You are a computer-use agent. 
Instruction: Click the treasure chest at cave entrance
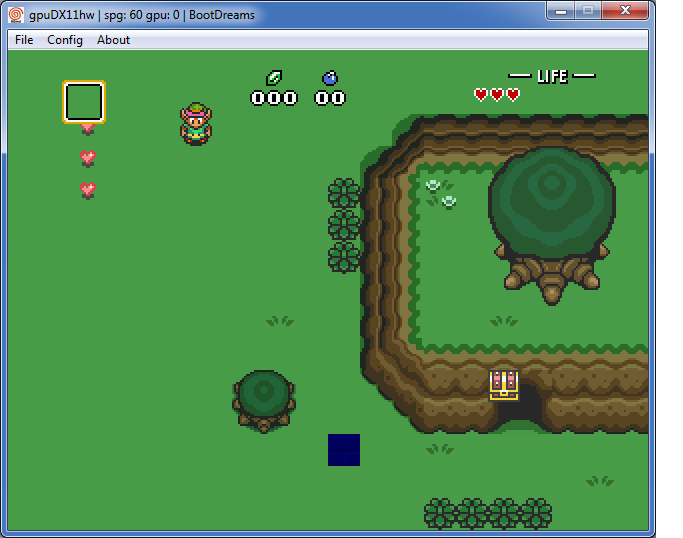pos(504,385)
